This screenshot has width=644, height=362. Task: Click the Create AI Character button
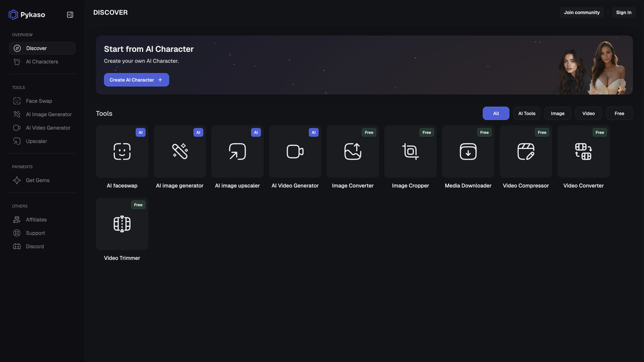pos(136,80)
